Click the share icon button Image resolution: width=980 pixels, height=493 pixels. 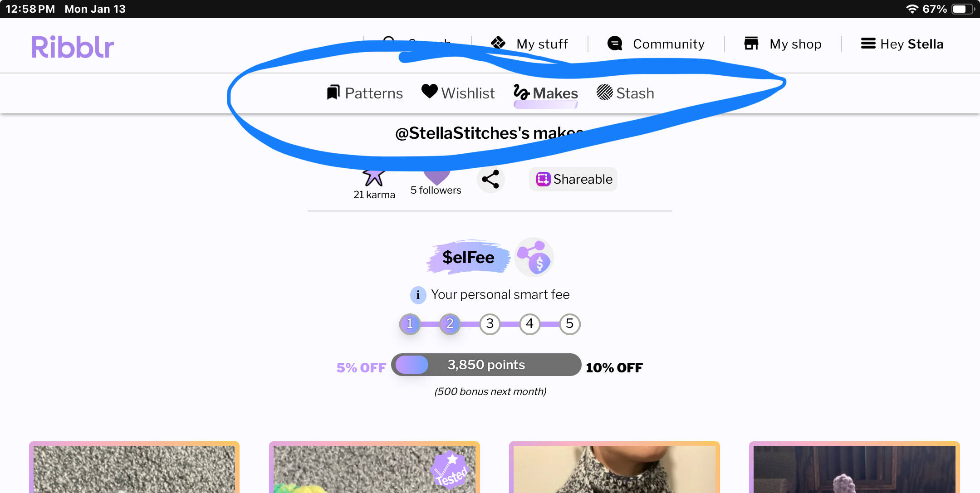point(490,179)
